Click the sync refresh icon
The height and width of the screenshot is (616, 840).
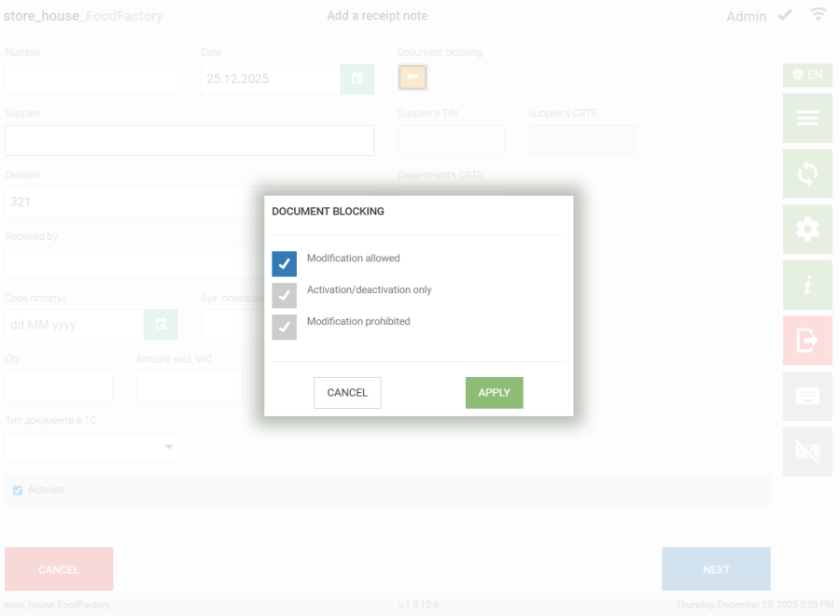click(807, 174)
